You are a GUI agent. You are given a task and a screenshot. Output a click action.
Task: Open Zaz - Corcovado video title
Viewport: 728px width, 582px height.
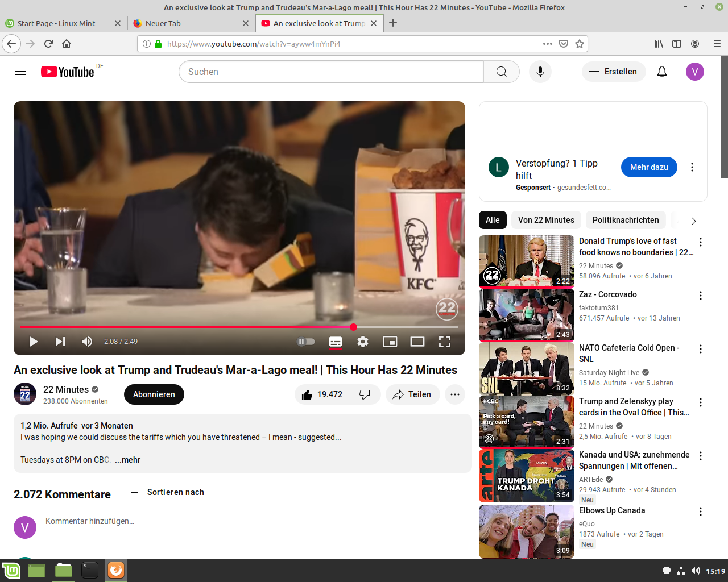pos(608,294)
